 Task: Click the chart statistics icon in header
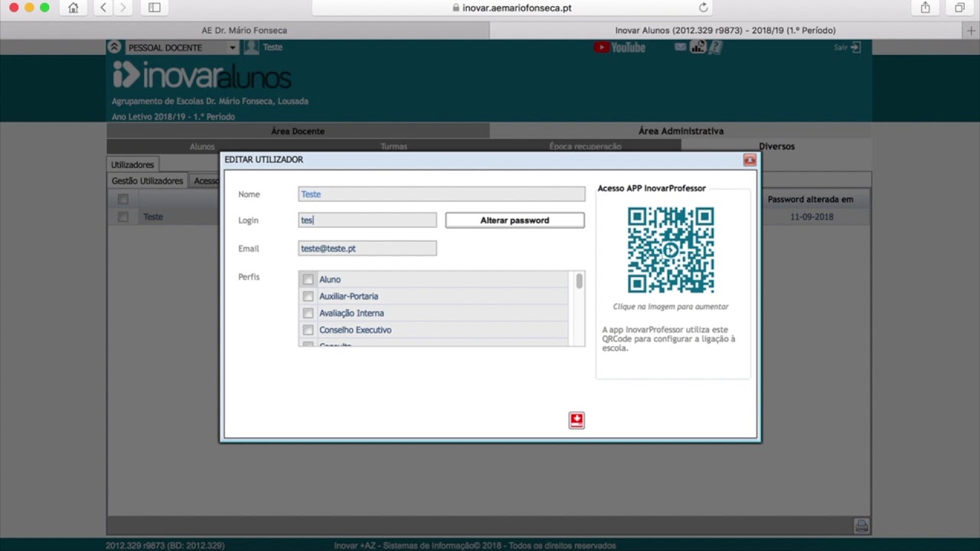tap(697, 47)
